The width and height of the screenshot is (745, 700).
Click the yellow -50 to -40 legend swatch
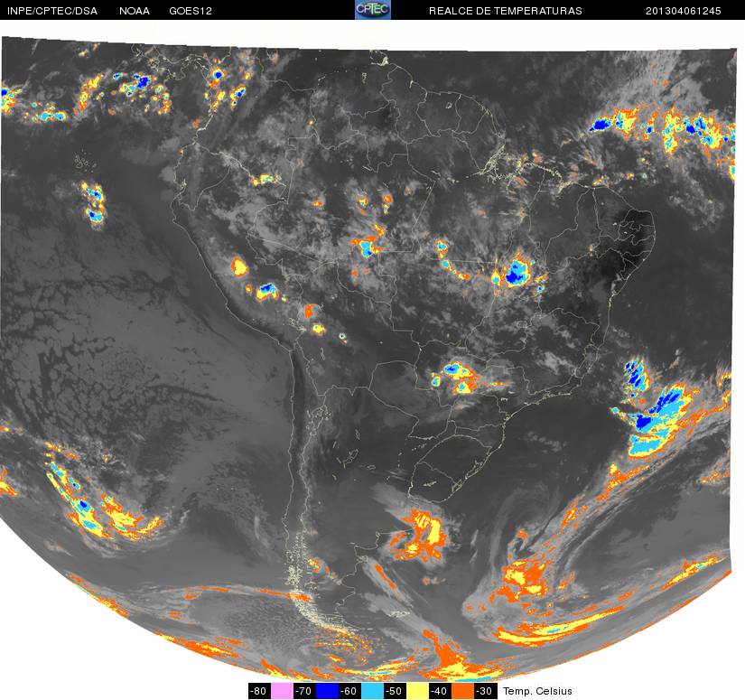pos(418,691)
